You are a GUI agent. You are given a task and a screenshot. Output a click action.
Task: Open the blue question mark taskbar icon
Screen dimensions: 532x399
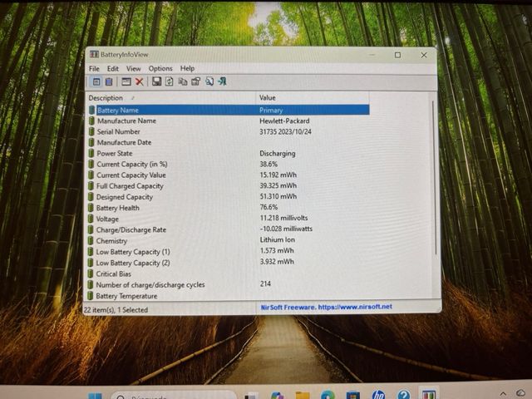403,395
